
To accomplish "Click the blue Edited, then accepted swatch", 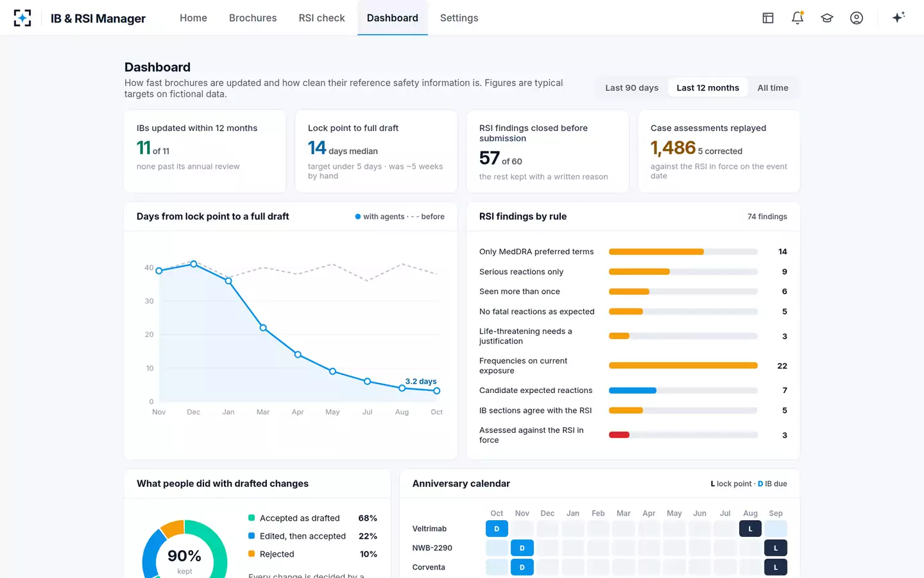I will point(252,536).
